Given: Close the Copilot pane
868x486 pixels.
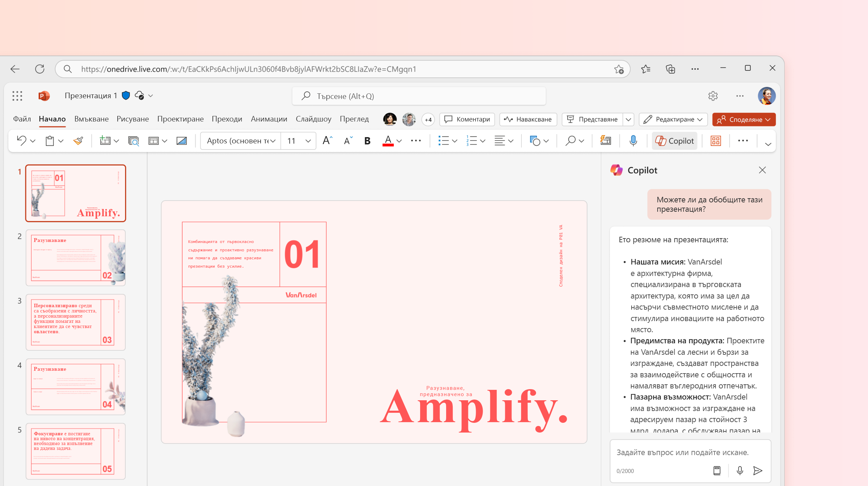Looking at the screenshot, I should (x=762, y=170).
